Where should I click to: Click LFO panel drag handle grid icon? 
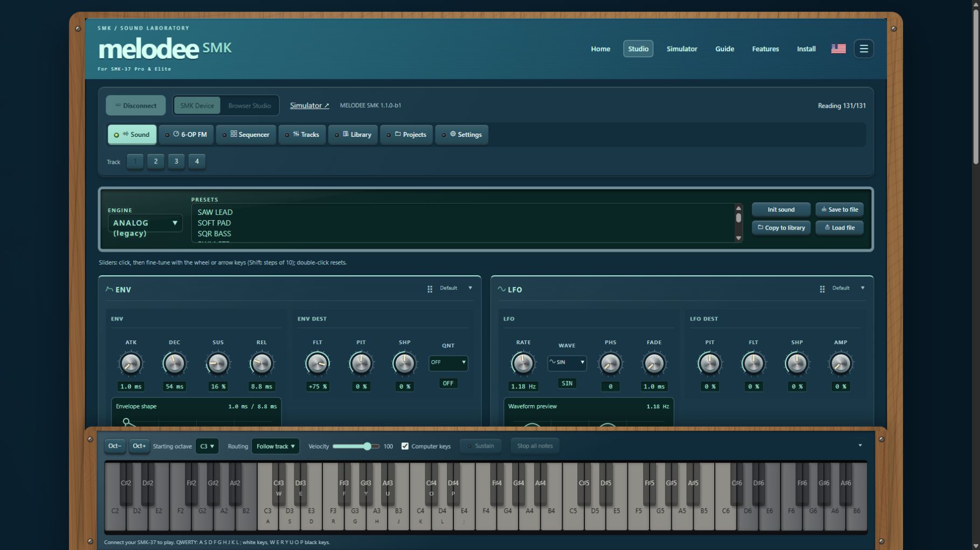(822, 289)
